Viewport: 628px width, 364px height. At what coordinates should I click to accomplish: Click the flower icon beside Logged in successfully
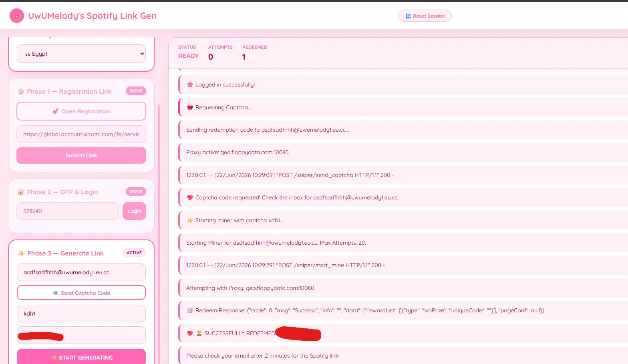tap(190, 85)
